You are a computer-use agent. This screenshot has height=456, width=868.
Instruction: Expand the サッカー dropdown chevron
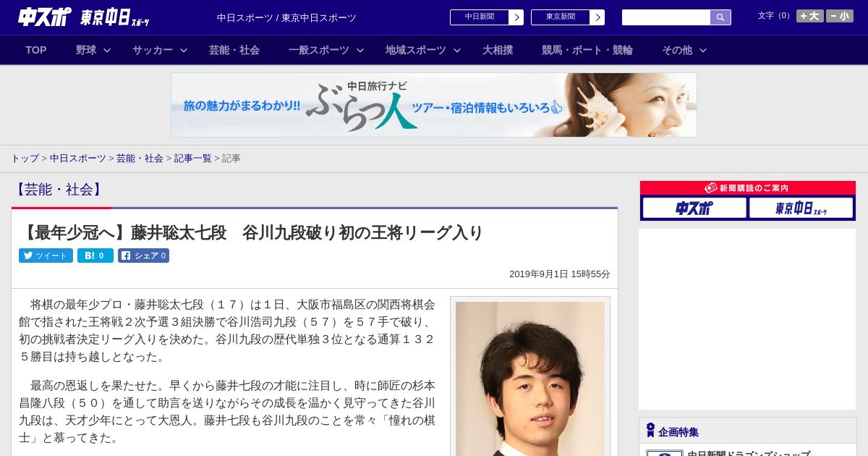184,50
